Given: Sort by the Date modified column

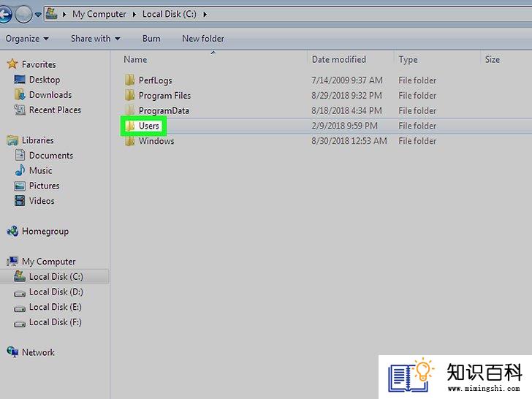Looking at the screenshot, I should pos(338,60).
